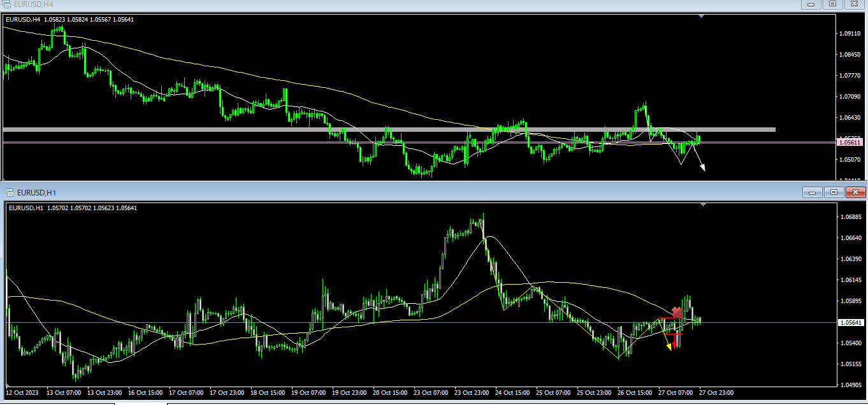This screenshot has height=405, width=868.
Task: Maximize the EURUSD,H1 chart window
Action: [834, 192]
